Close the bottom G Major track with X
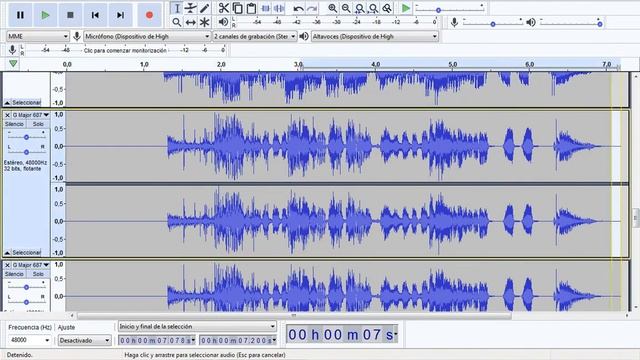 point(7,265)
